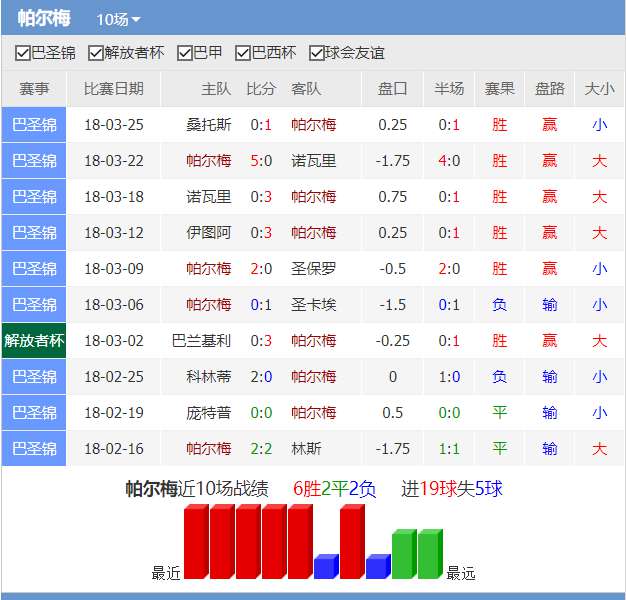Click the 5:0 score on 18-03-22
The height and width of the screenshot is (600, 626).
261,161
